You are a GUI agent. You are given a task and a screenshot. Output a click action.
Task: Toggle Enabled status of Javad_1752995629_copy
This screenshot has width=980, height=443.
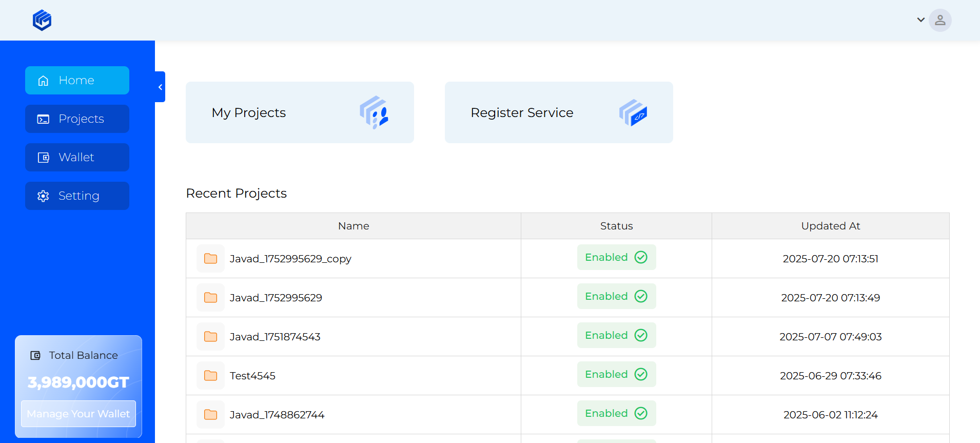coord(616,257)
